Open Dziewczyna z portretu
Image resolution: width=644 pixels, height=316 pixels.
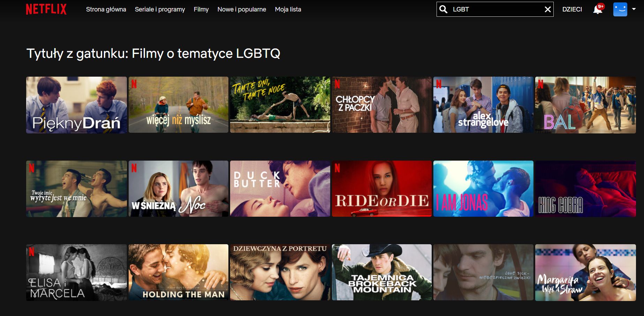pos(280,272)
